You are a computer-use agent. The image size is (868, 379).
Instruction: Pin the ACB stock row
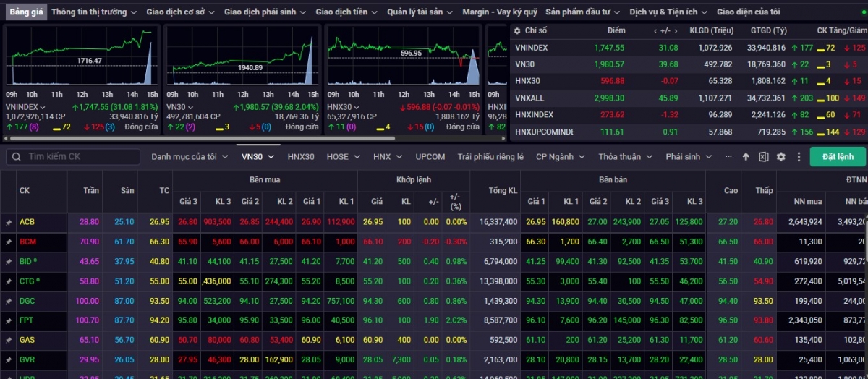(x=9, y=223)
